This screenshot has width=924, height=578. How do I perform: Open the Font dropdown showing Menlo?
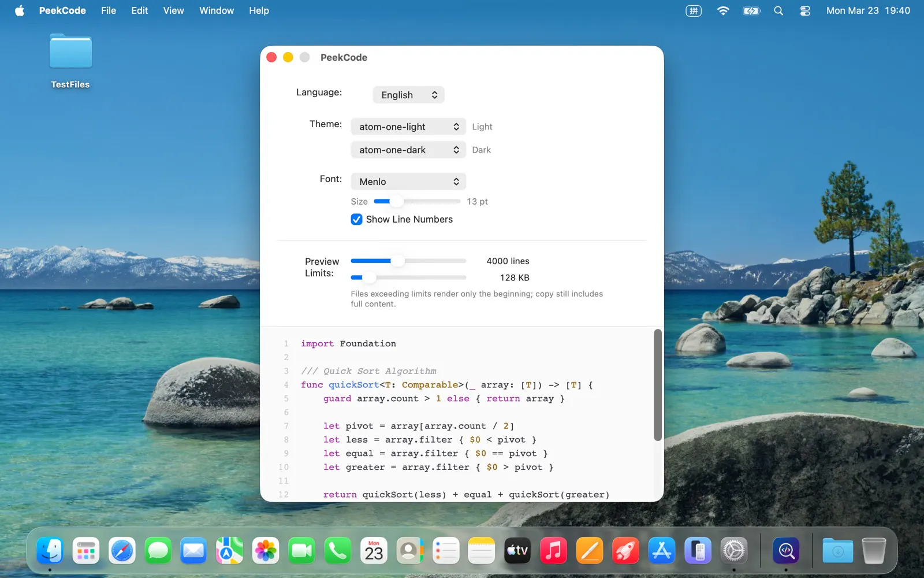[x=408, y=181]
